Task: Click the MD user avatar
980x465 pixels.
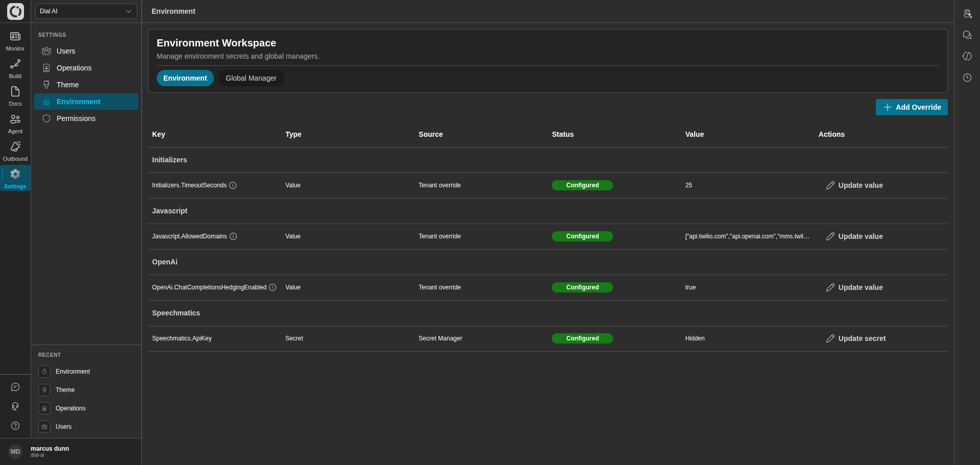Action: (15, 452)
